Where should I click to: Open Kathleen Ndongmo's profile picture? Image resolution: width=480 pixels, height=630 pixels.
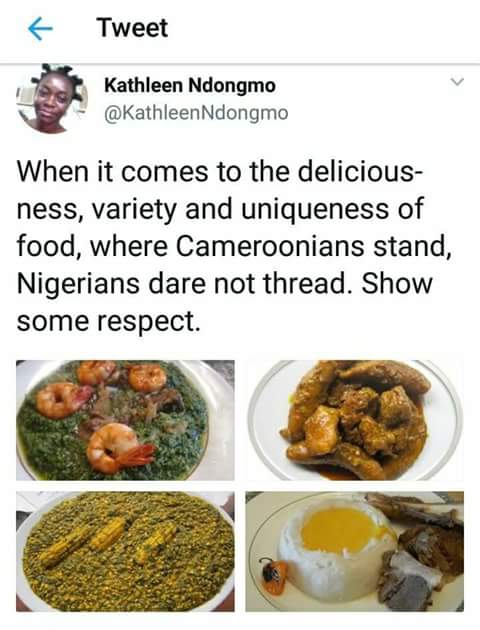(x=51, y=98)
